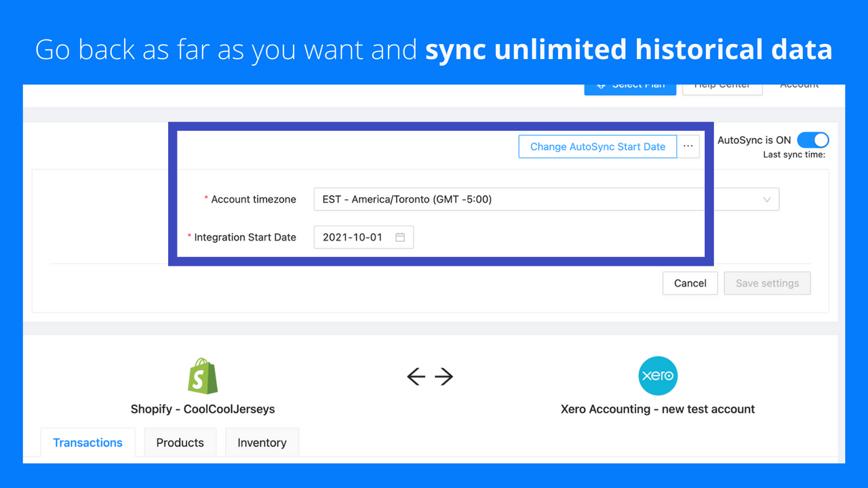This screenshot has width=868, height=488.
Task: Click the Integration Start Date field
Action: click(x=353, y=237)
